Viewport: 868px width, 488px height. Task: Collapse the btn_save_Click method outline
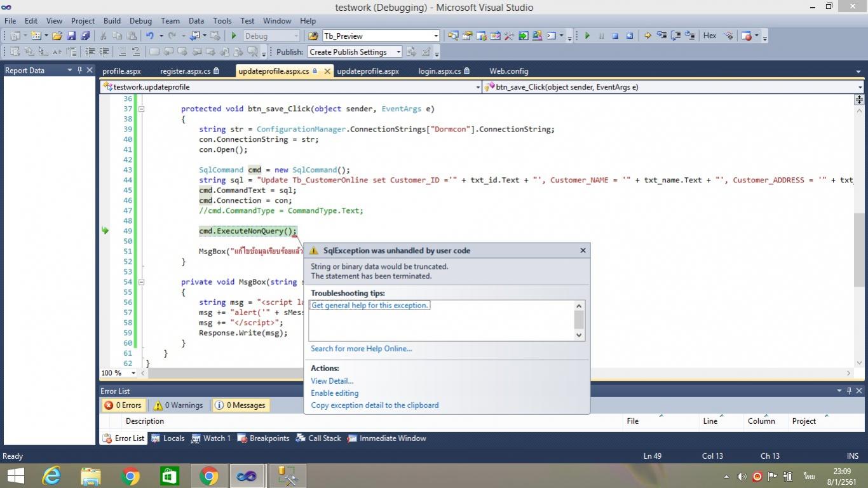click(141, 109)
